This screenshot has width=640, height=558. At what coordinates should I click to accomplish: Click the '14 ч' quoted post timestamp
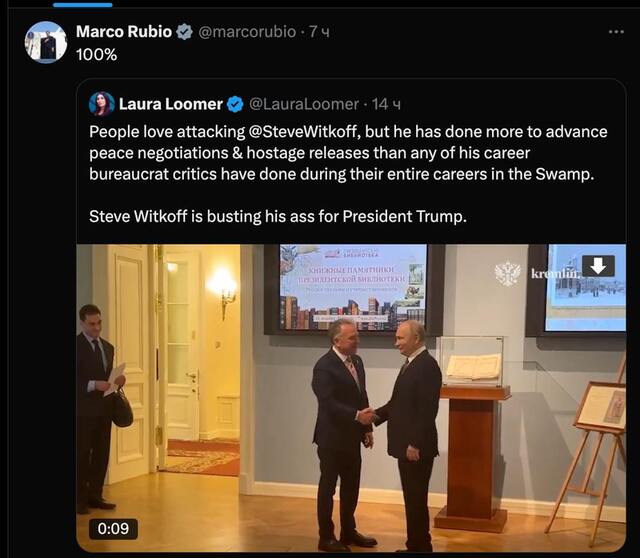(386, 104)
